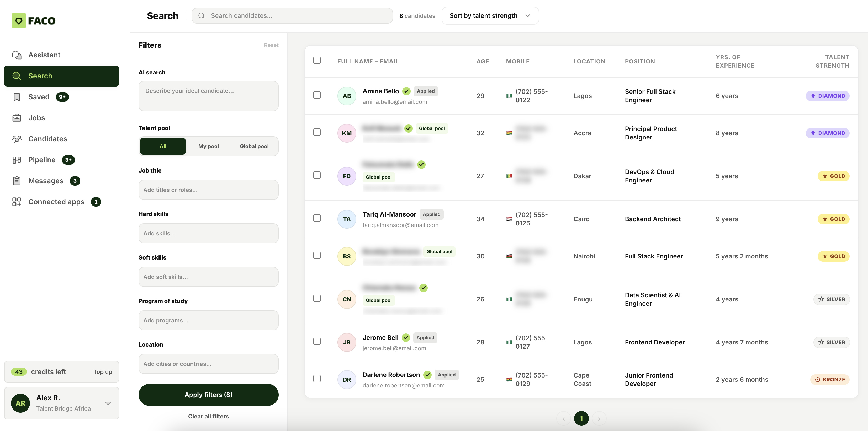Open the Sort by talent strength dropdown

[x=490, y=16]
